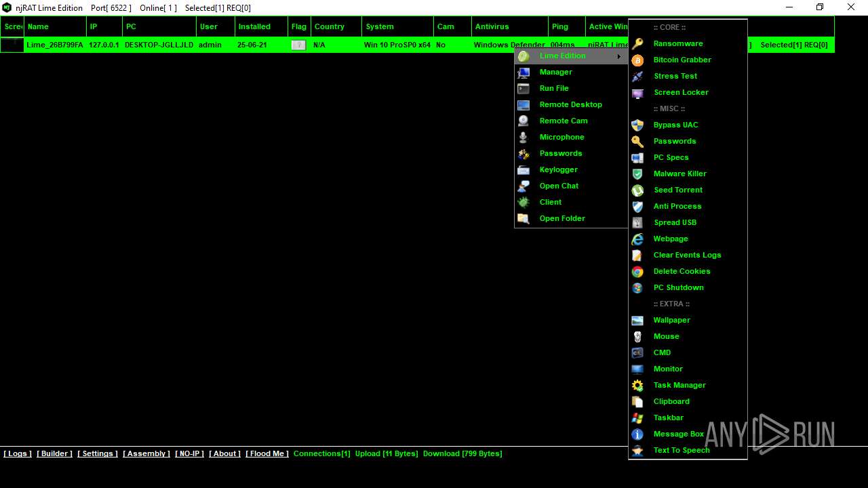The height and width of the screenshot is (488, 868).
Task: Click the Taskbar Windows flag icon
Action: [637, 418]
